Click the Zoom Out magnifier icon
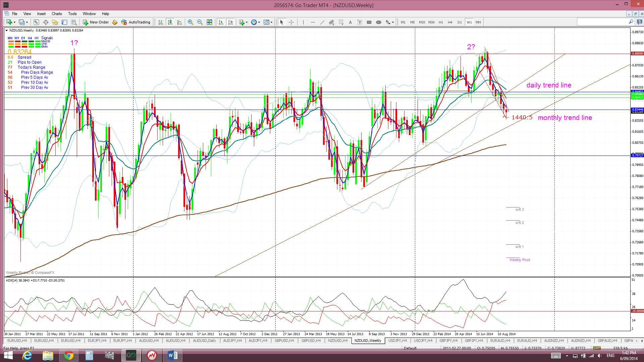Image resolution: width=644 pixels, height=362 pixels. pyautogui.click(x=200, y=22)
